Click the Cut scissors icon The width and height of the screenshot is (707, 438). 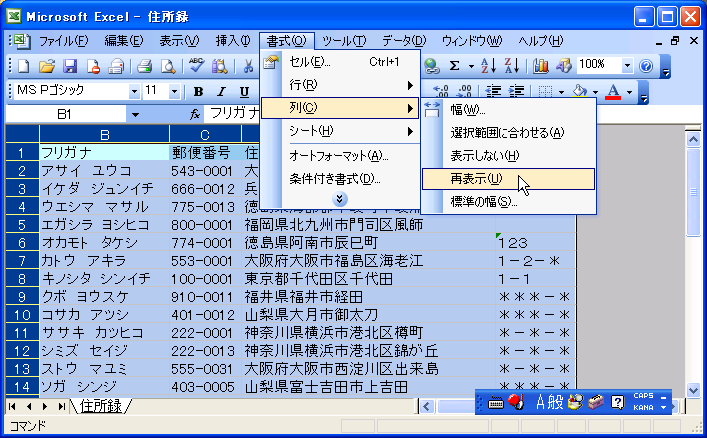pyautogui.click(x=248, y=66)
